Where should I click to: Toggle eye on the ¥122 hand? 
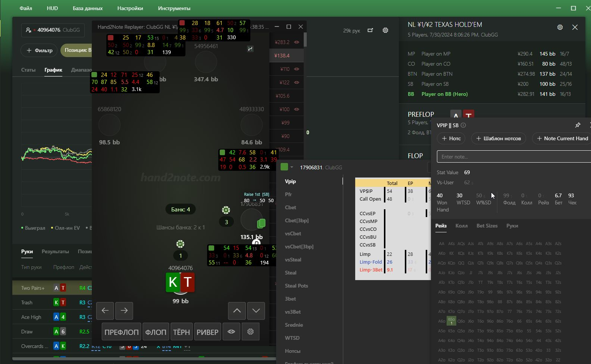pyautogui.click(x=297, y=82)
